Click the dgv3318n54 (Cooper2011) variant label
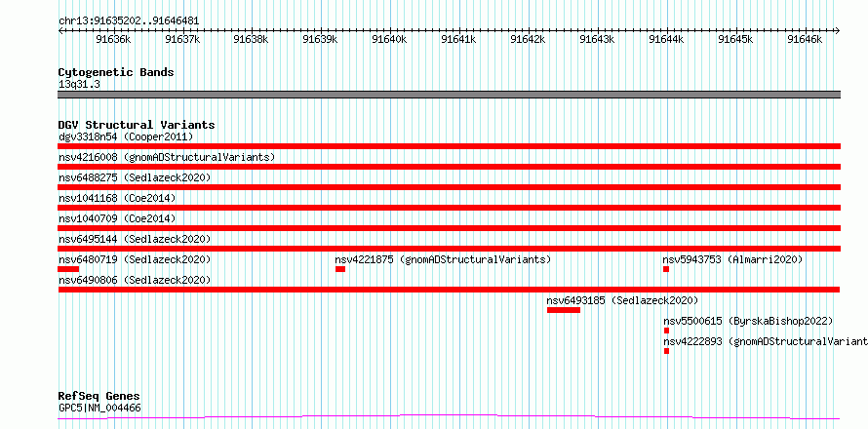Viewport: 868px width, 429px height. point(126,136)
